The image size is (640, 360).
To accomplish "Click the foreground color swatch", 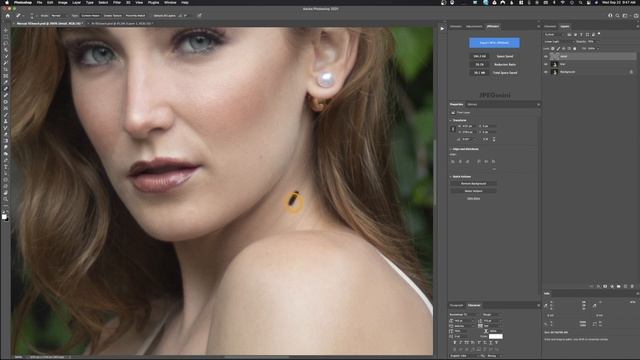I will point(4,216).
